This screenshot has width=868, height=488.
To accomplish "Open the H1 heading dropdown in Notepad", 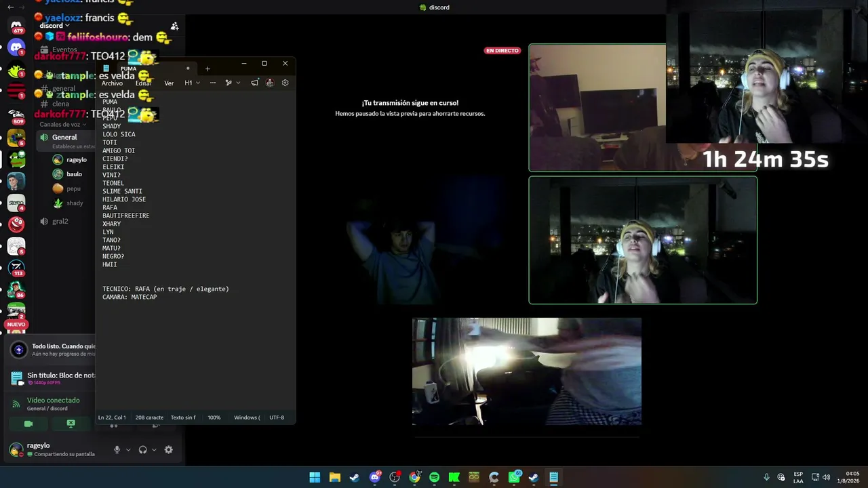I will coord(191,83).
